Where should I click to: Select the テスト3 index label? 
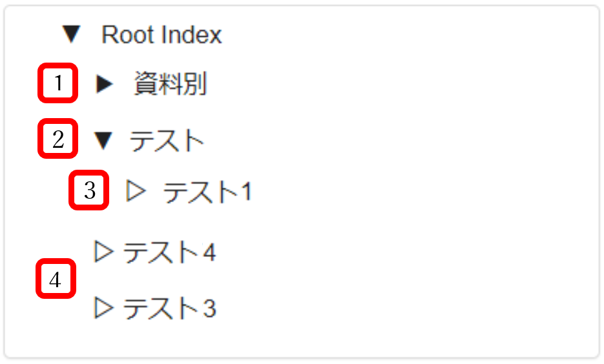(x=169, y=309)
